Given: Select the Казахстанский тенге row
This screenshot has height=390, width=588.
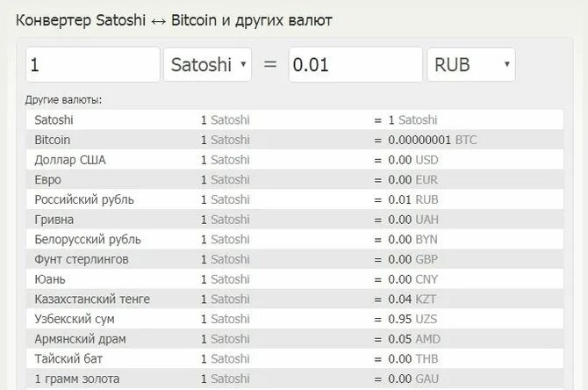Looking at the screenshot, I should click(295, 300).
